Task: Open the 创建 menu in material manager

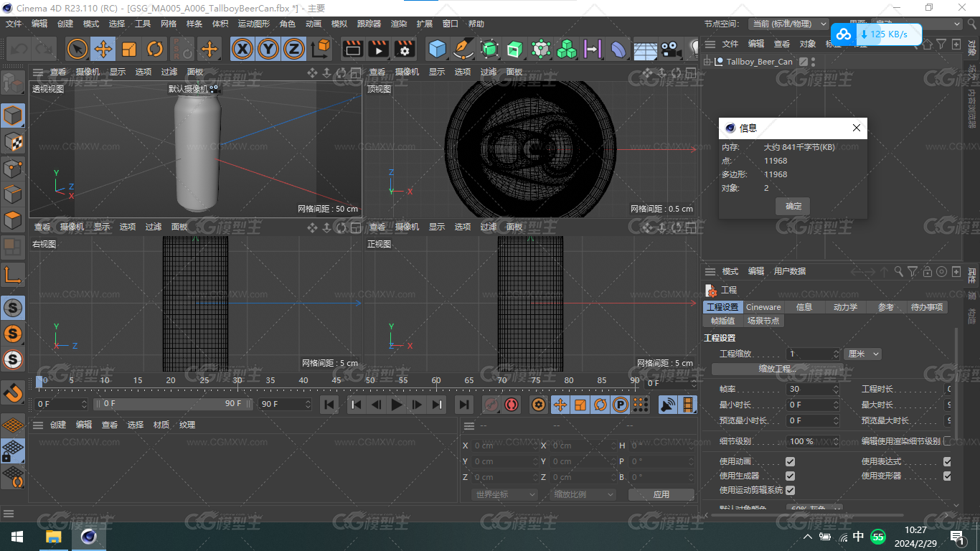Action: coord(58,425)
